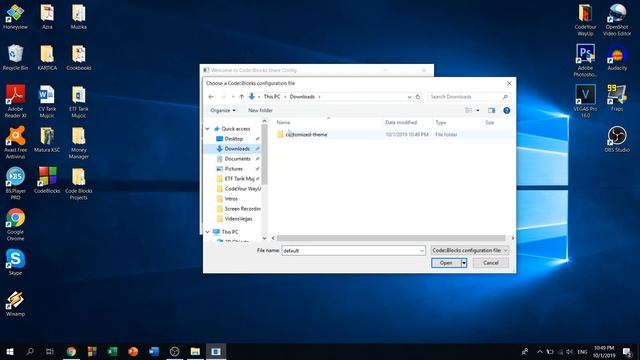The image size is (640, 360).
Task: Open the Code Blocks Projects desktop folder
Action: [78, 183]
